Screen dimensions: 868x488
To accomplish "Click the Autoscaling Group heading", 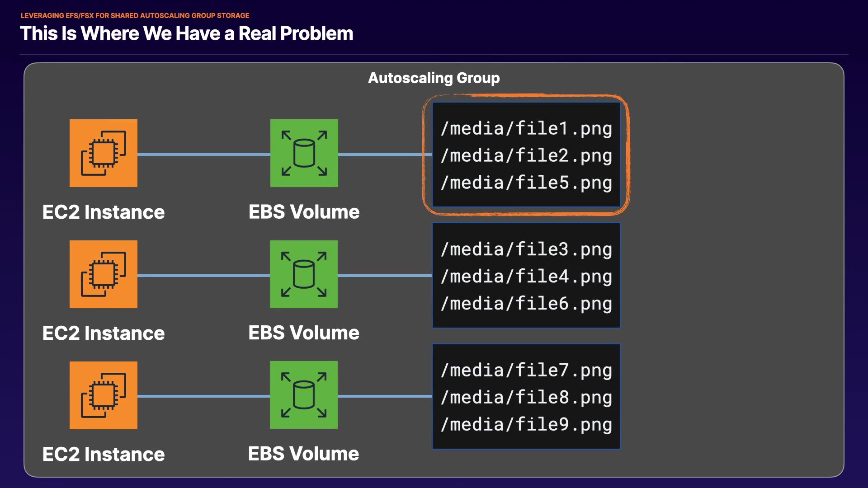I will tap(434, 78).
